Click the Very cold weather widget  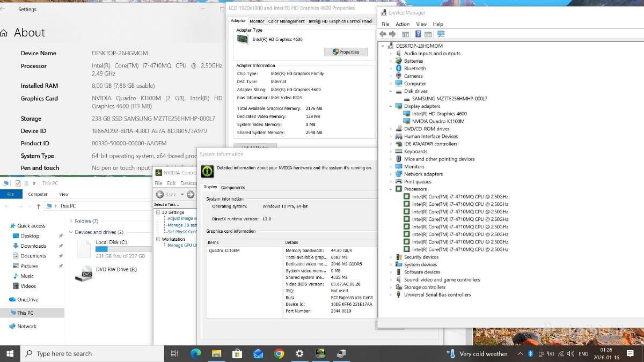click(x=477, y=353)
